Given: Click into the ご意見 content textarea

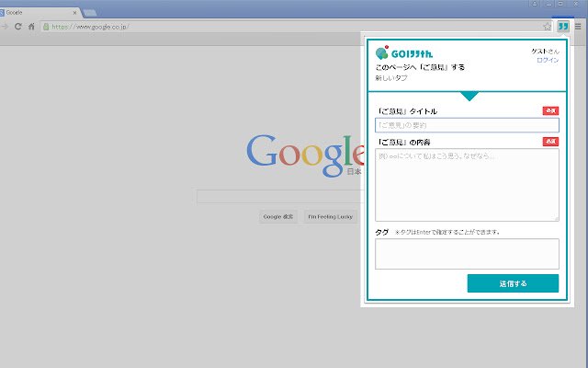Looking at the screenshot, I should (467, 185).
